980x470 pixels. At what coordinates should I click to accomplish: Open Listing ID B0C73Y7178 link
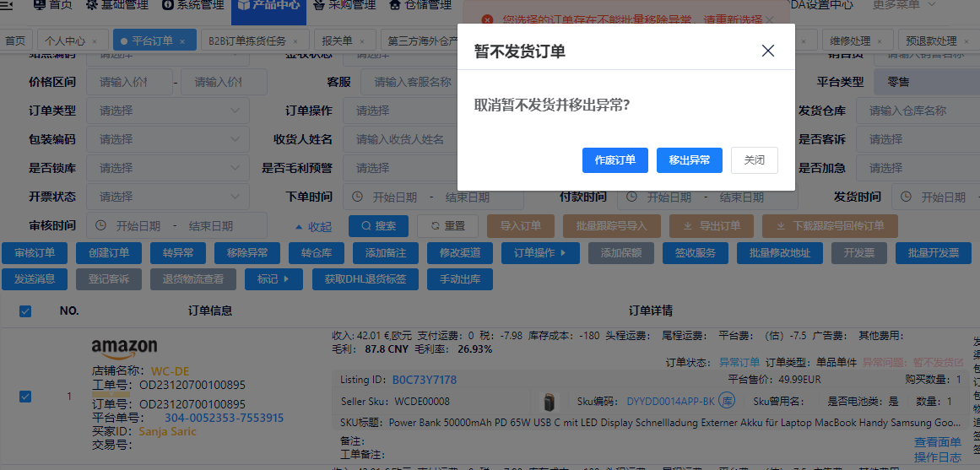(425, 380)
